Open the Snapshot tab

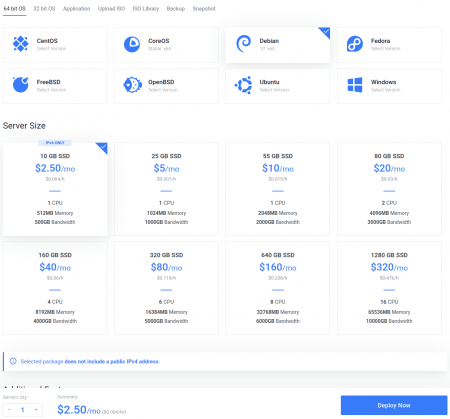[x=204, y=9]
